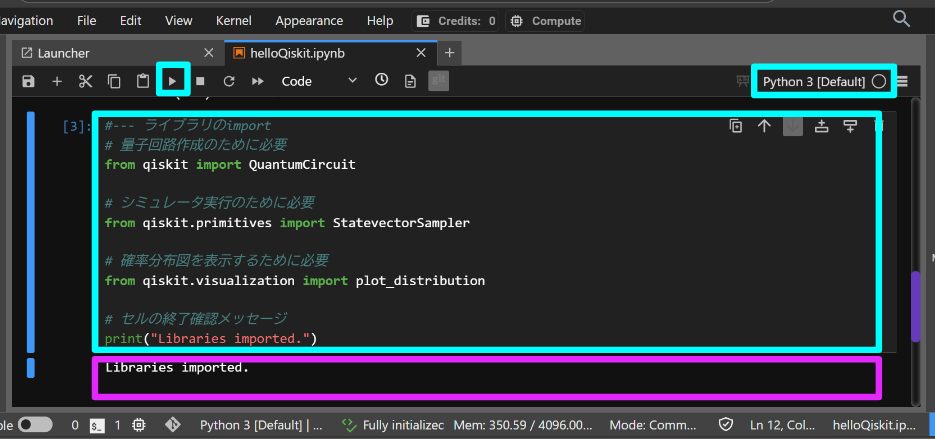
Task: Paste cell from the clipboard
Action: click(x=143, y=81)
